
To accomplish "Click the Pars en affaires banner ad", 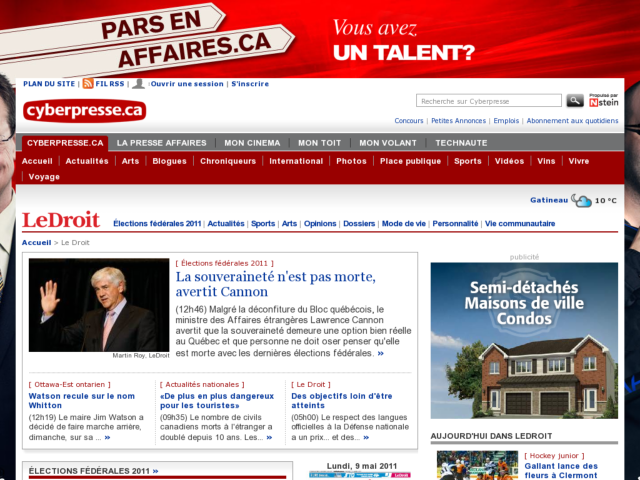I will tap(320, 39).
